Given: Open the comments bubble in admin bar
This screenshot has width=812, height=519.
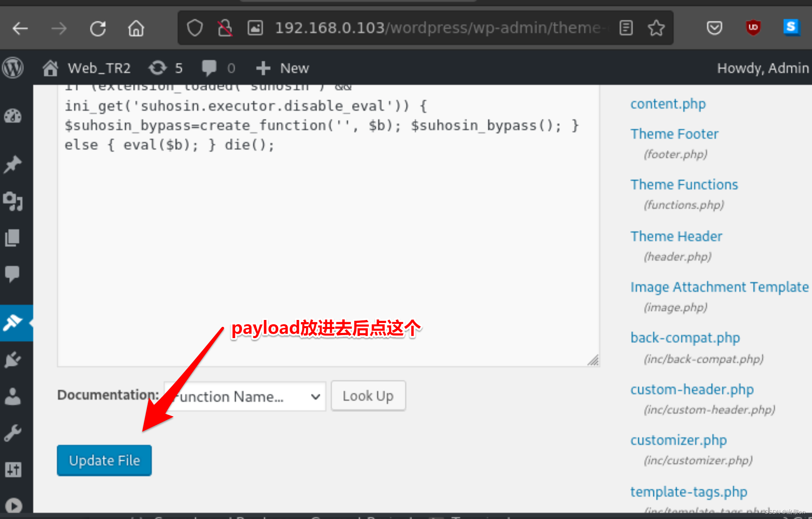Looking at the screenshot, I should [x=218, y=68].
